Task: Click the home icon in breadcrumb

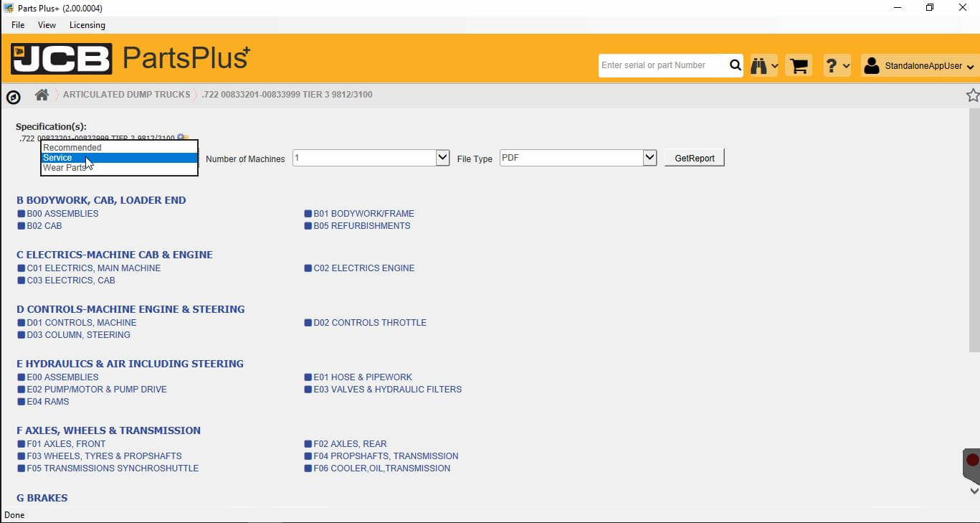Action: click(x=42, y=95)
